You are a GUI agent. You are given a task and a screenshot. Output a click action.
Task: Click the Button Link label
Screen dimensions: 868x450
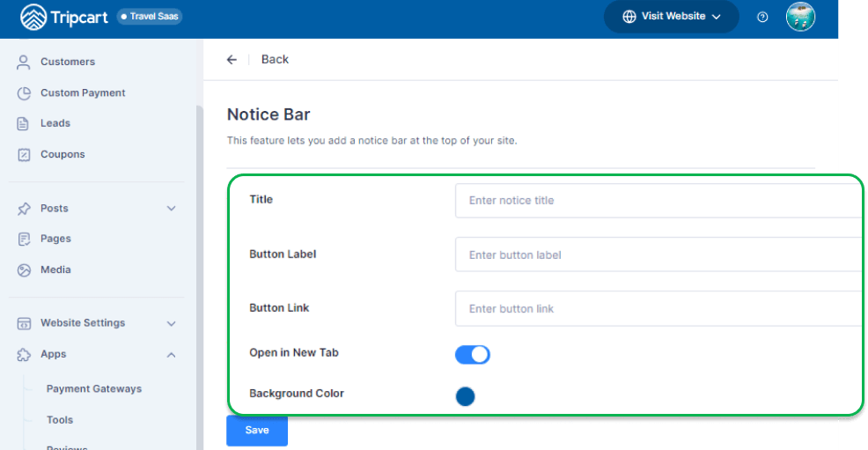279,307
